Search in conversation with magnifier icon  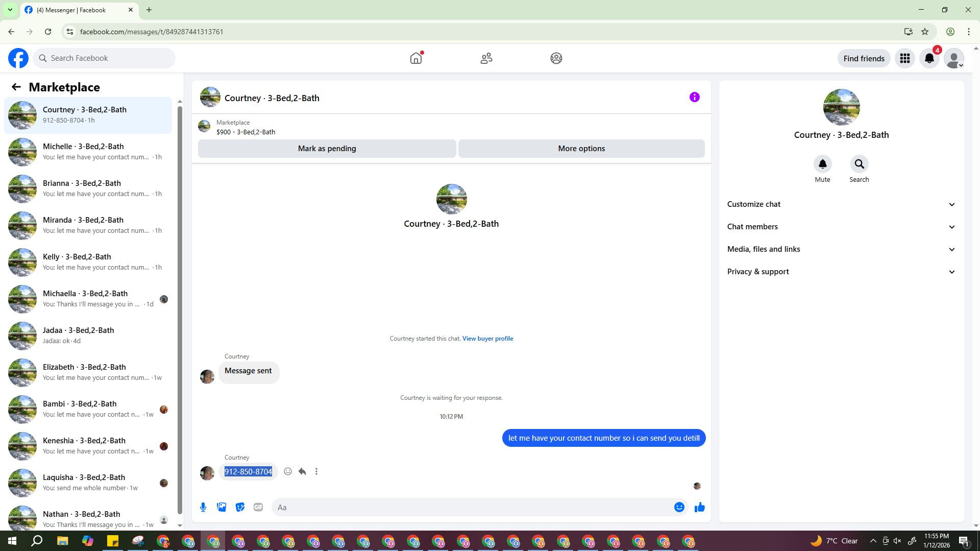(859, 164)
